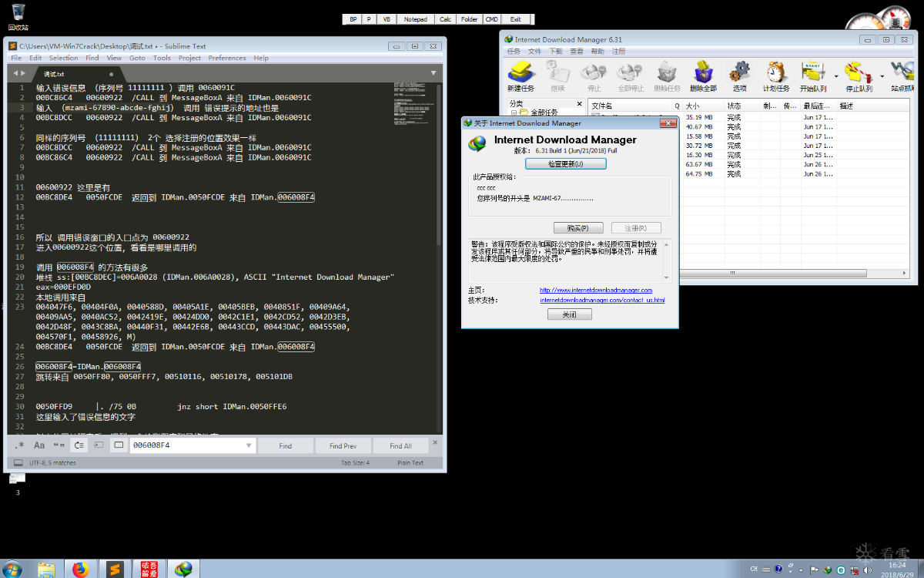Image resolution: width=924 pixels, height=578 pixels.
Task: Click Find button in Sublime
Action: coord(286,445)
